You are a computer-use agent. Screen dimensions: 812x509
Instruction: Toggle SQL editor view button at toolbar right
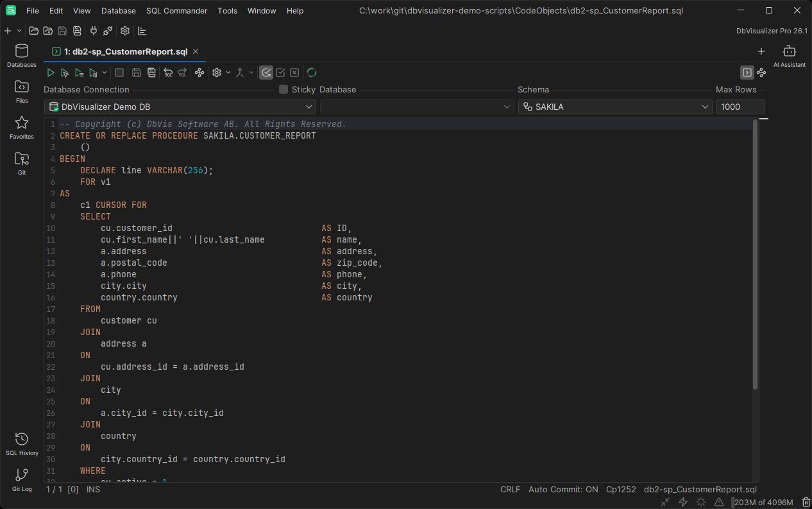pyautogui.click(x=747, y=73)
